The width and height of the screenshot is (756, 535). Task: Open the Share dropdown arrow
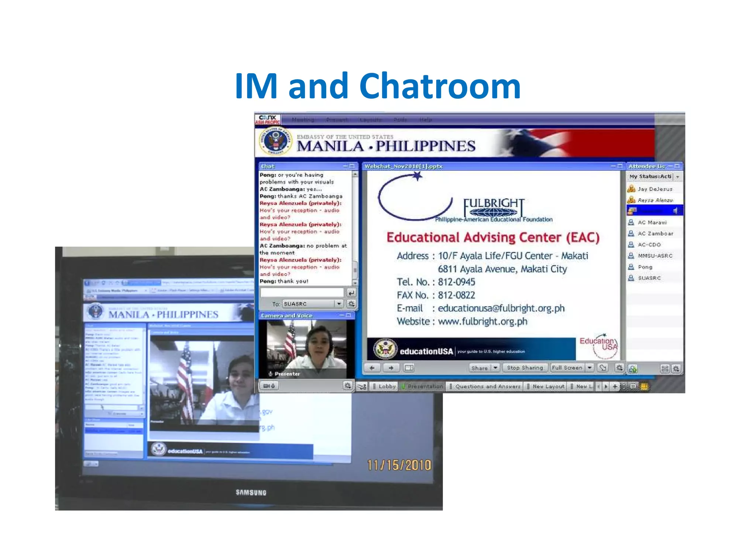click(x=496, y=368)
